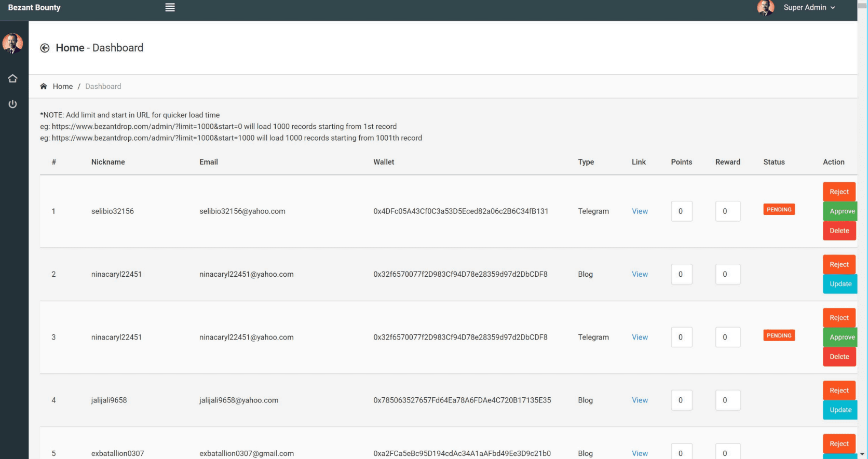Open the Super Admin dropdown
Image resolution: width=868 pixels, height=459 pixels.
[809, 7]
